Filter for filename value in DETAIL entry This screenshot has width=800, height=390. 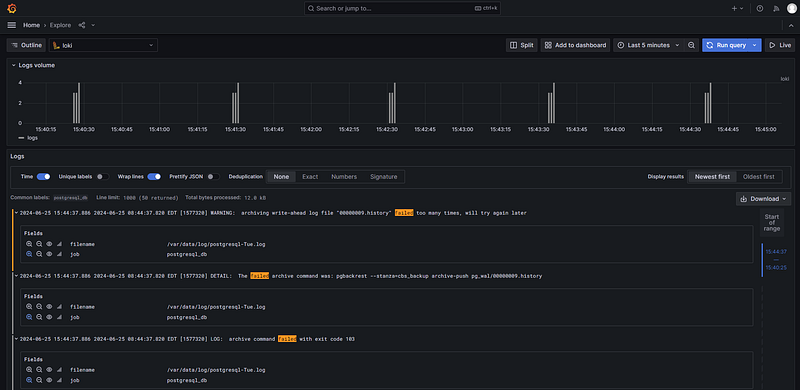point(29,307)
